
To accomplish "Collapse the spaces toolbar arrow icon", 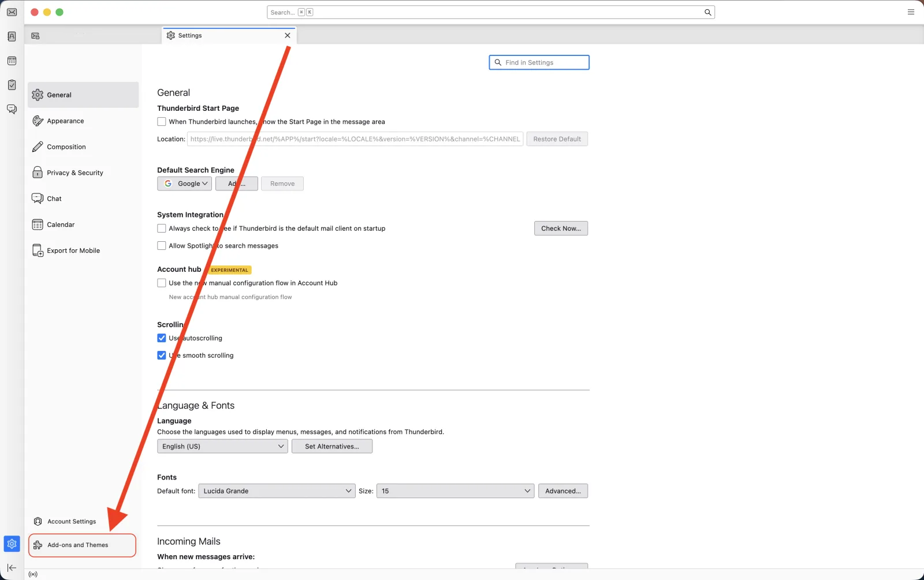I will coord(12,568).
